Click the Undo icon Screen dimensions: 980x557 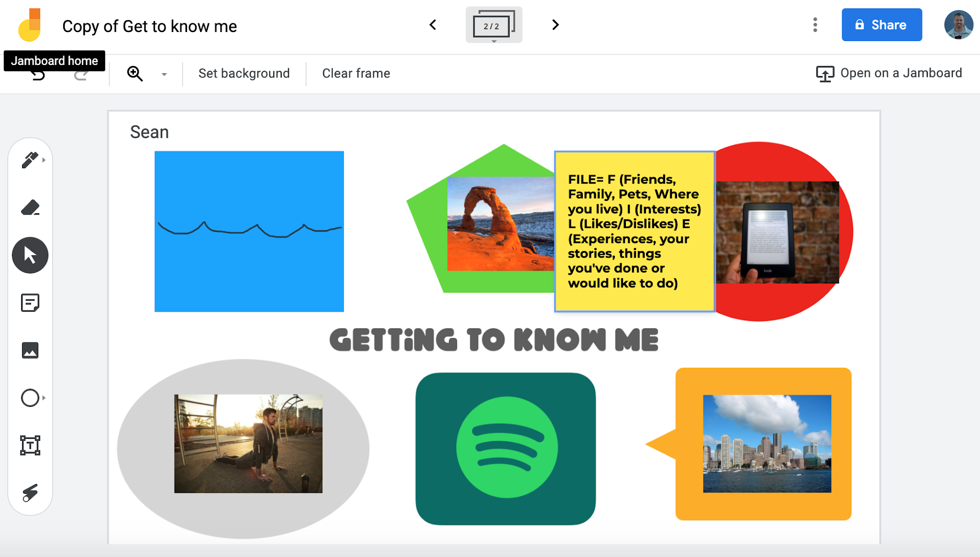(x=38, y=73)
